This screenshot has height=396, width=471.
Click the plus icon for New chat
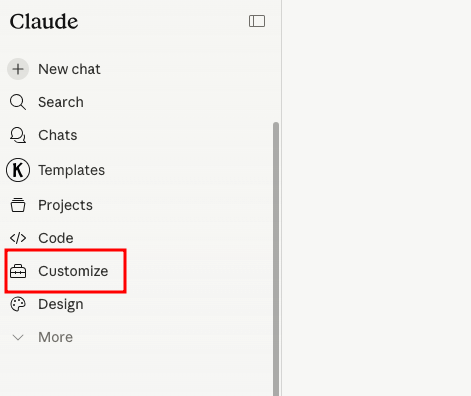(x=18, y=69)
